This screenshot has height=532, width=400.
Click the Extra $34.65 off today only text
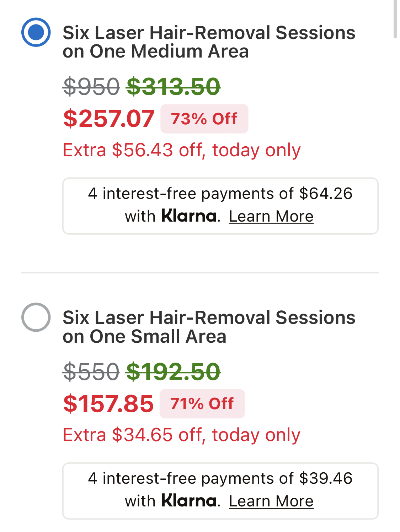pos(181,435)
